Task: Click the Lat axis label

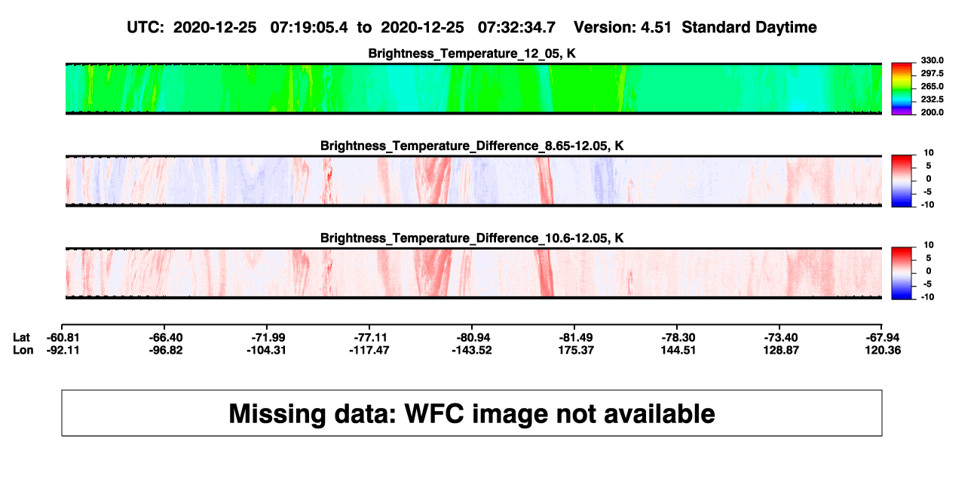Action: coord(22,337)
